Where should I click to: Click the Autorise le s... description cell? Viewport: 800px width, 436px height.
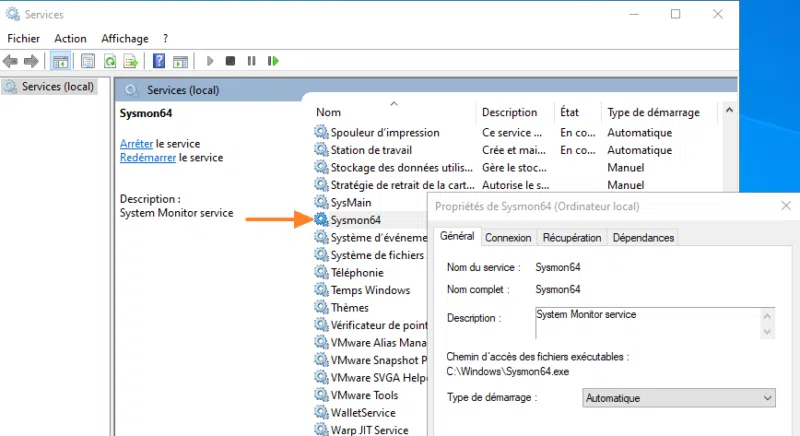coord(515,185)
